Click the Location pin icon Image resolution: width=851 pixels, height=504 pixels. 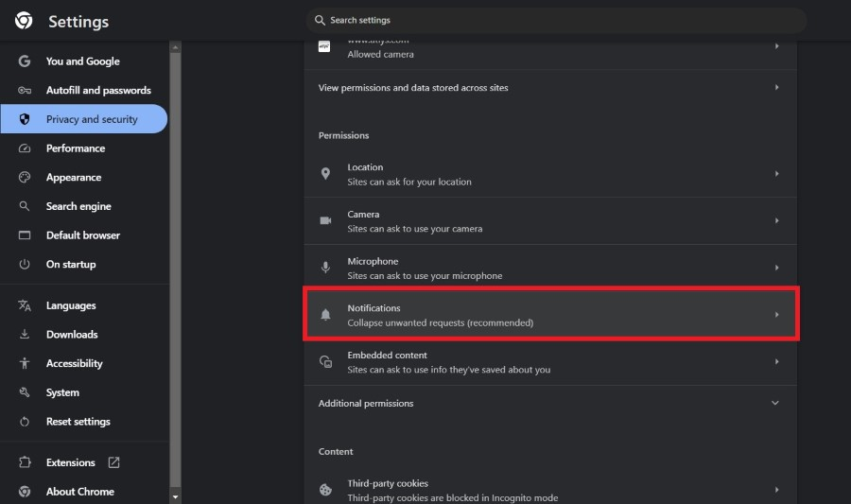[x=325, y=174]
